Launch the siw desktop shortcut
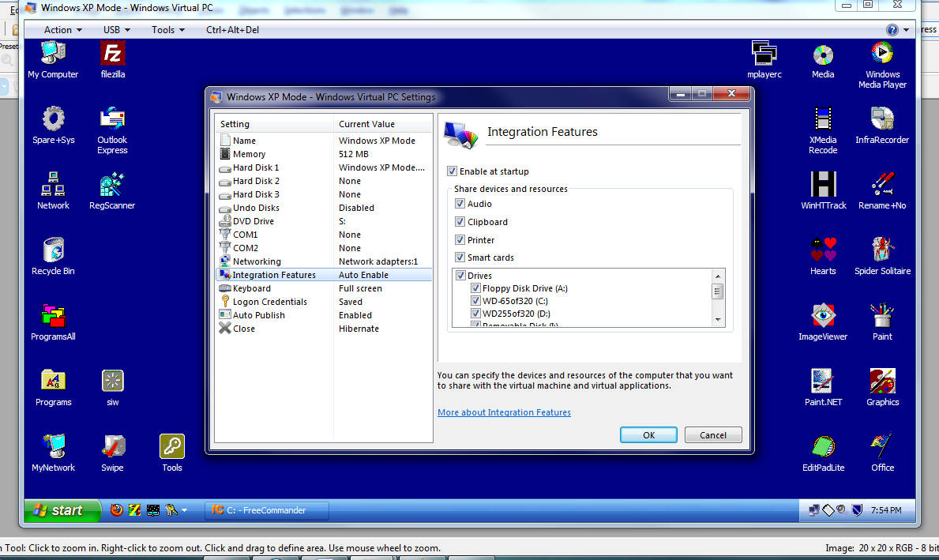The width and height of the screenshot is (939, 560). [113, 387]
